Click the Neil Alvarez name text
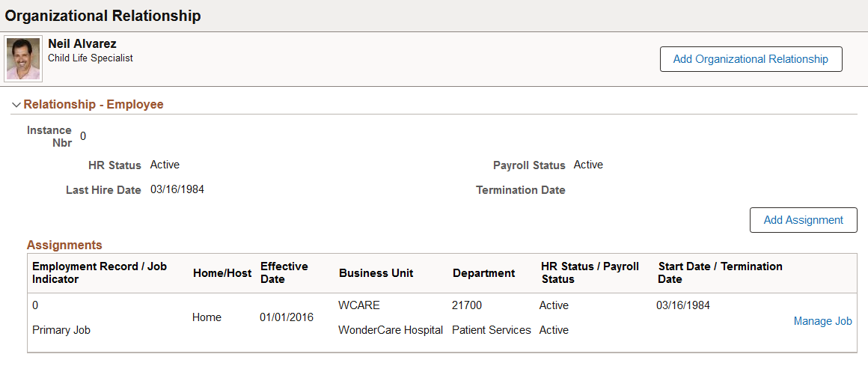The height and width of the screenshot is (366, 868). 82,43
